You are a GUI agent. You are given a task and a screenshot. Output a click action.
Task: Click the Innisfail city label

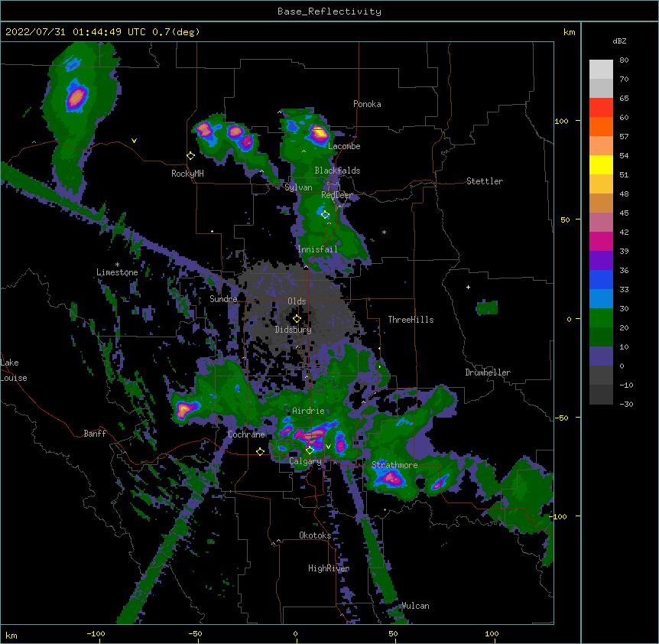coord(317,249)
